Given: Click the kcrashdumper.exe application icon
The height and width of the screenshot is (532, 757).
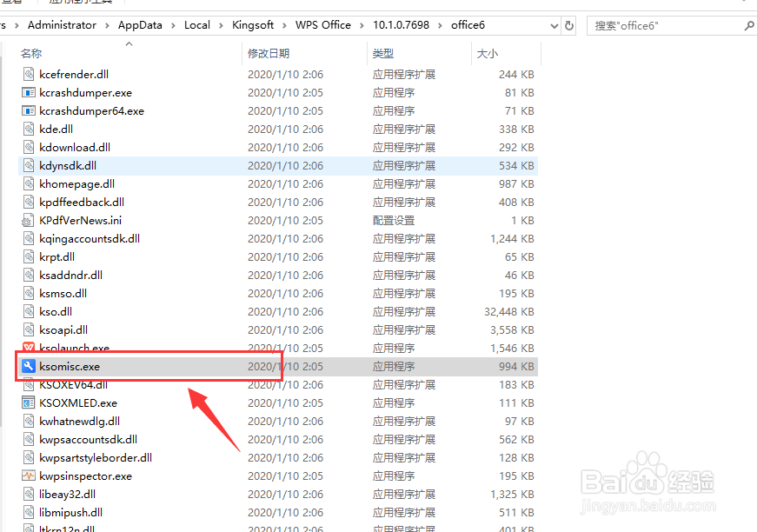Looking at the screenshot, I should 29,93.
